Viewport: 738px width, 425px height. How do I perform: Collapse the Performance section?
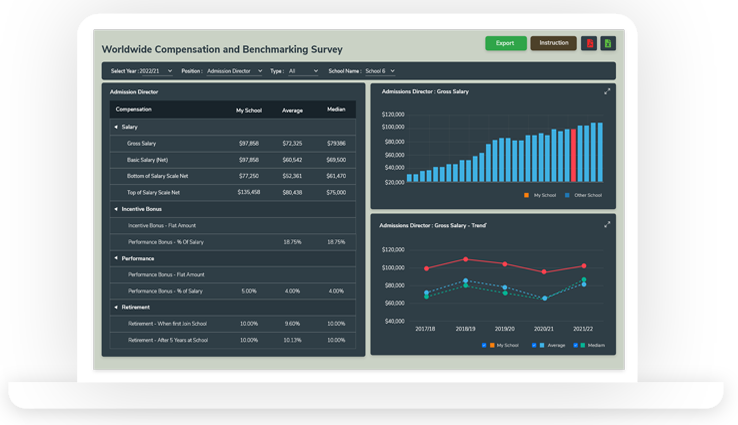pyautogui.click(x=116, y=258)
